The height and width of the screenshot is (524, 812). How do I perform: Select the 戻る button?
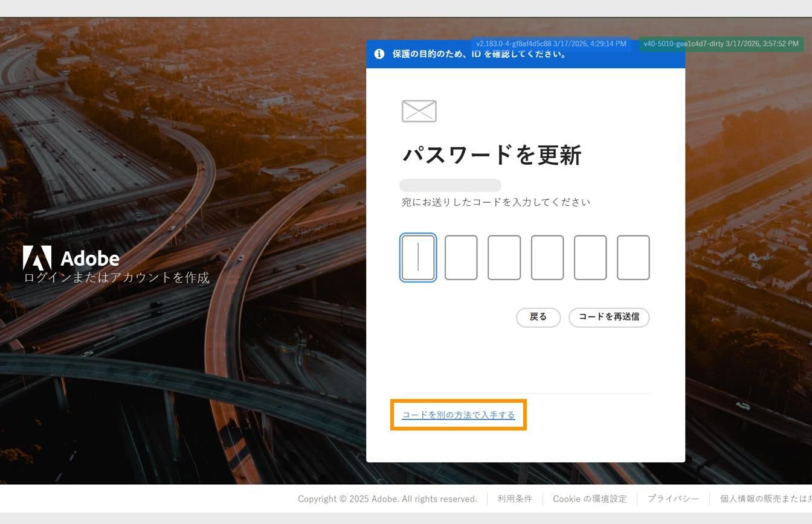(537, 317)
